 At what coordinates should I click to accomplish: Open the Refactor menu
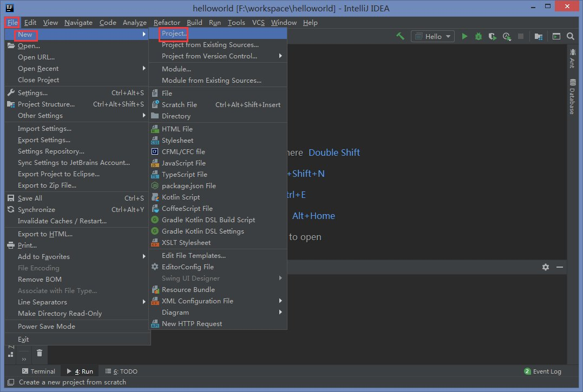(x=167, y=23)
